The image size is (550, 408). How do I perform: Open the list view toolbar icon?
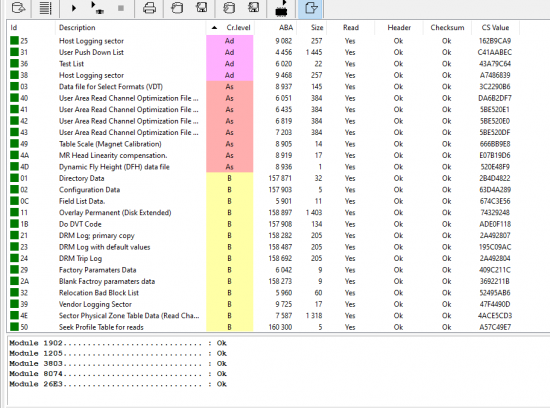pyautogui.click(x=45, y=8)
